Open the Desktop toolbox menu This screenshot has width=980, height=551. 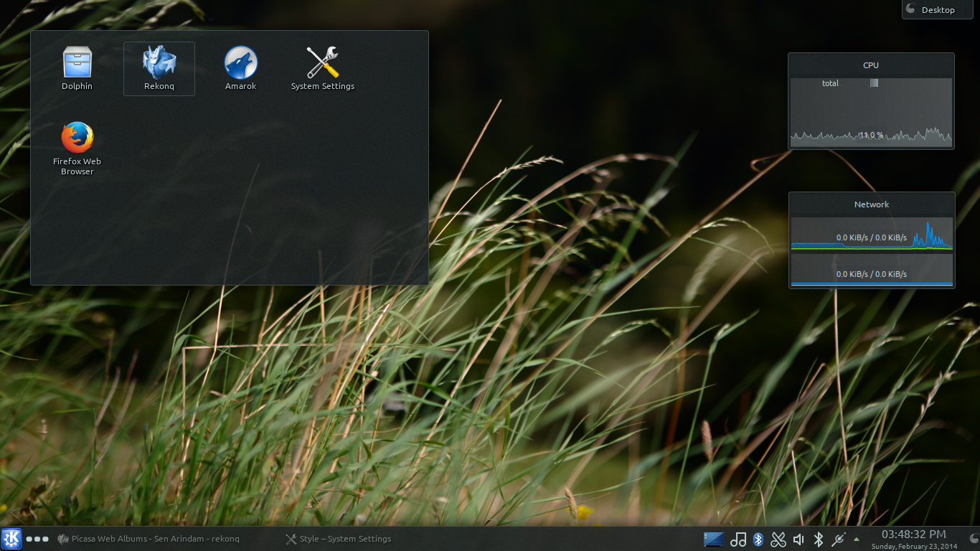click(x=936, y=9)
